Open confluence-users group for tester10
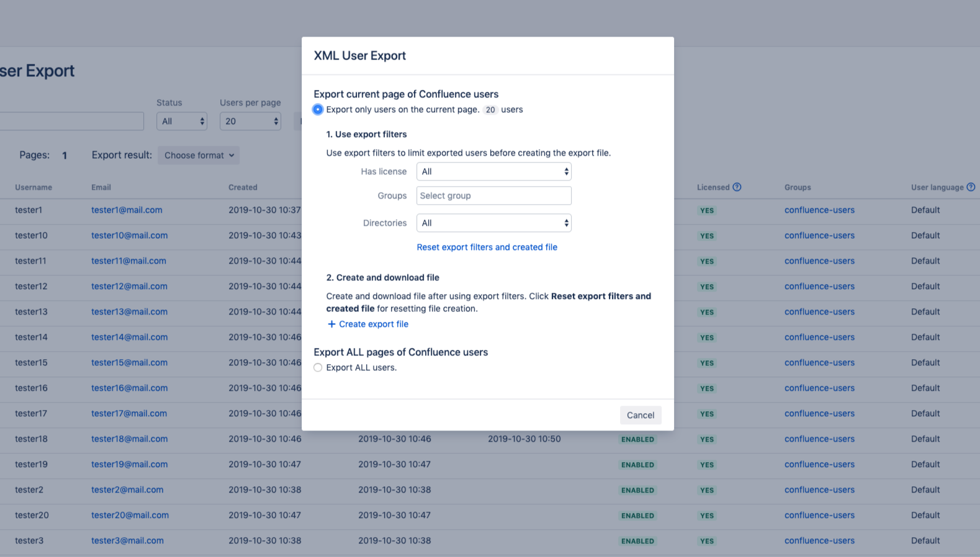Image resolution: width=980 pixels, height=557 pixels. click(x=819, y=235)
